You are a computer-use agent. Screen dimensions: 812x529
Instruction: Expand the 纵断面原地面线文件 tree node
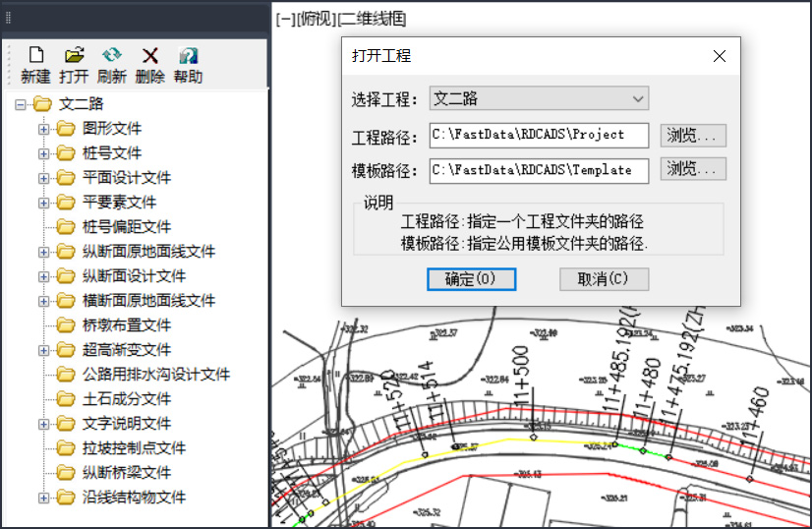pyautogui.click(x=43, y=253)
